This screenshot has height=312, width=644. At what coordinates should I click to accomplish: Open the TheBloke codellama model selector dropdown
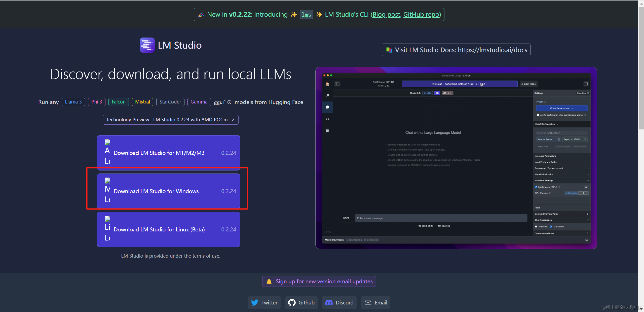click(459, 84)
